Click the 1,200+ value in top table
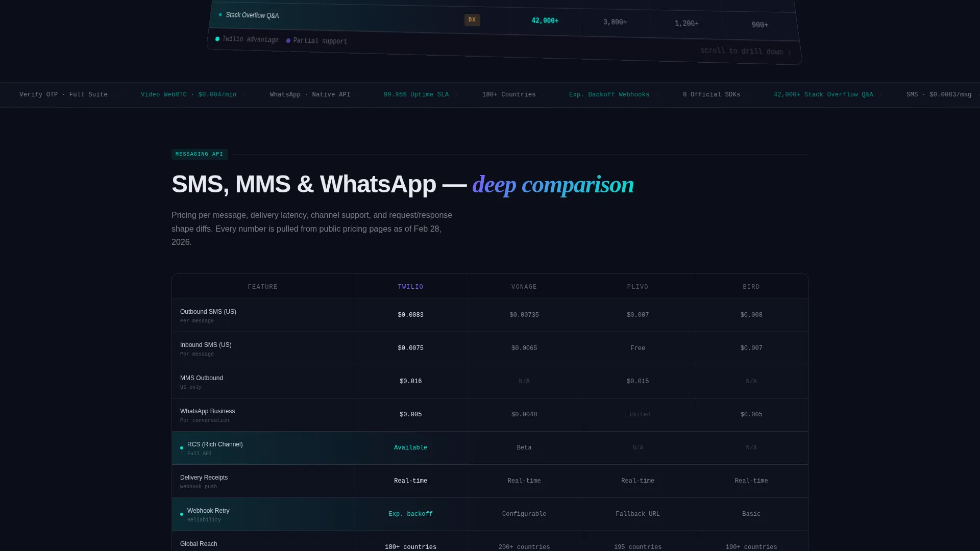Viewport: 980px width, 551px height. tap(687, 23)
